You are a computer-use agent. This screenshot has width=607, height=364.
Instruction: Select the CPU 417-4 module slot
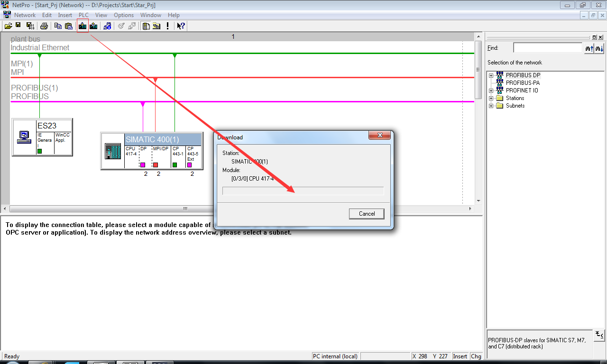pyautogui.click(x=131, y=157)
